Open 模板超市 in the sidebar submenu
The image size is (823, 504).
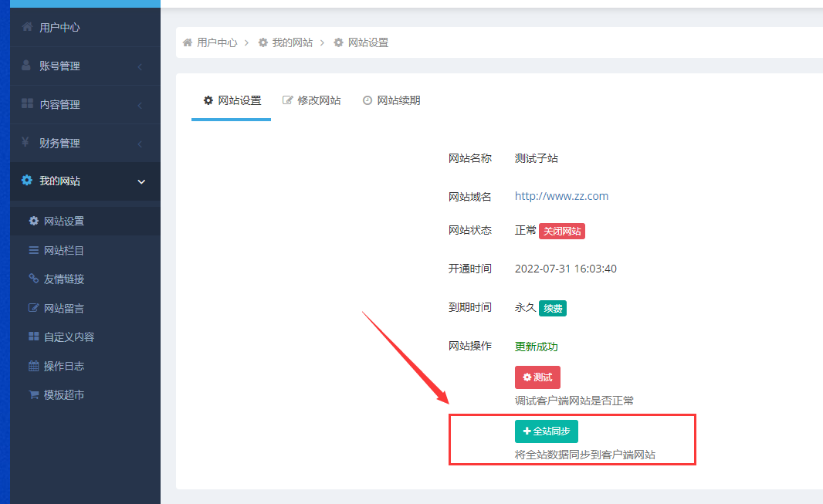[x=85, y=394]
